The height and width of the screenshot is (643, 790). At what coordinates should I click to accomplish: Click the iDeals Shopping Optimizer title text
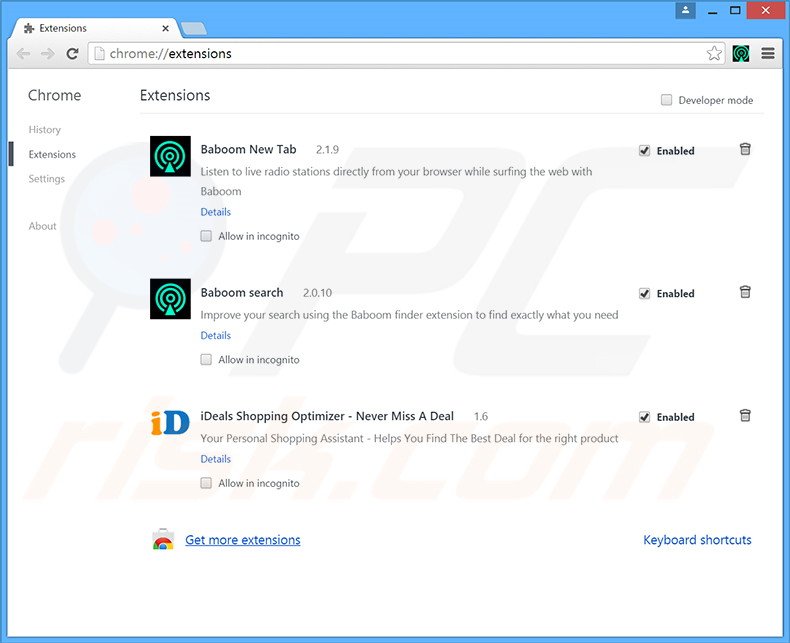[x=327, y=416]
